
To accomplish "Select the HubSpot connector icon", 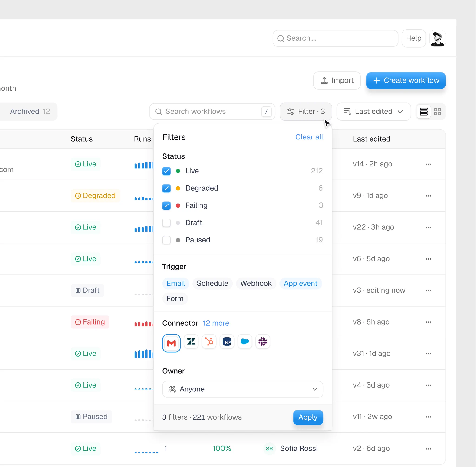I will [x=209, y=341].
